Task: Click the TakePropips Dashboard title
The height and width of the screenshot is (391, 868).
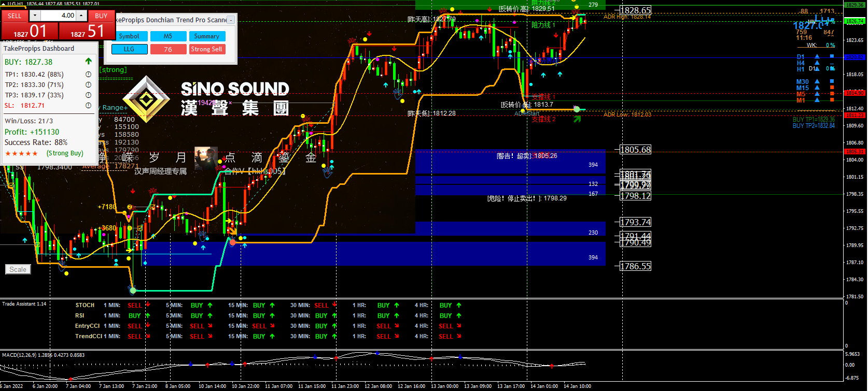Action: click(39, 49)
